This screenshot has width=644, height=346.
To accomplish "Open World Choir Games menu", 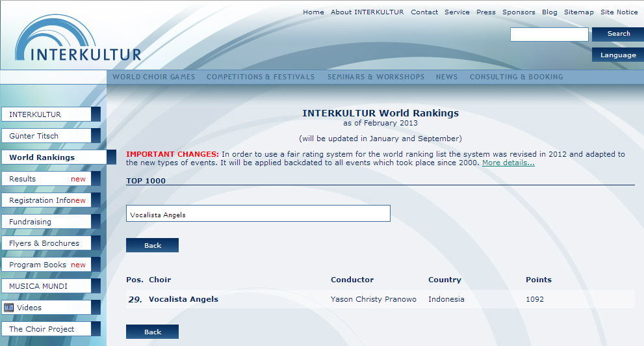I will [x=153, y=77].
